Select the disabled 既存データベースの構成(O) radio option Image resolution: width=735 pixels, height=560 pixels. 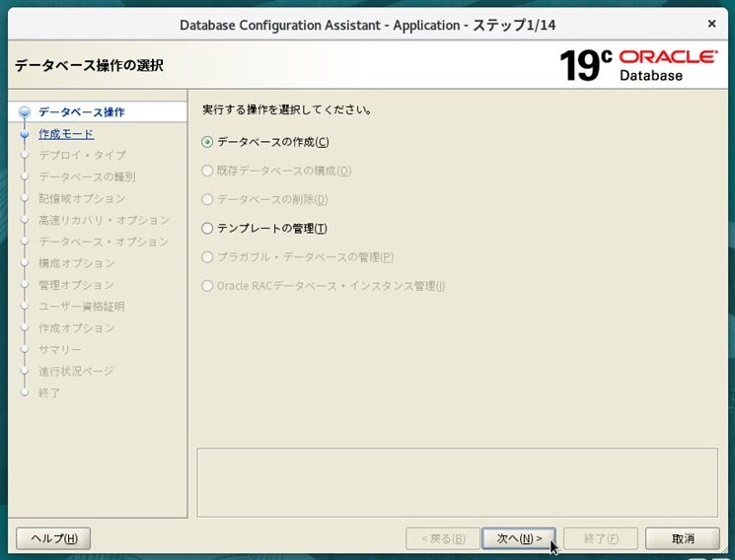pyautogui.click(x=207, y=171)
